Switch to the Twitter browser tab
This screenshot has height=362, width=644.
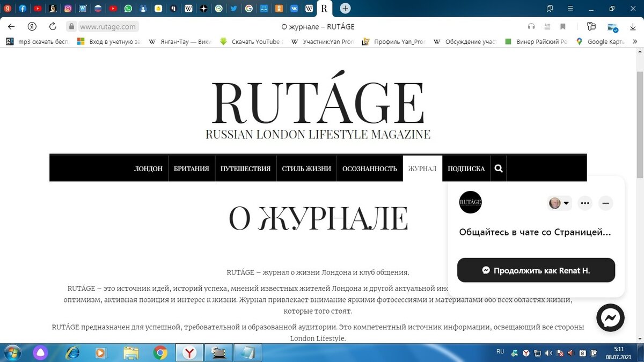point(234,9)
